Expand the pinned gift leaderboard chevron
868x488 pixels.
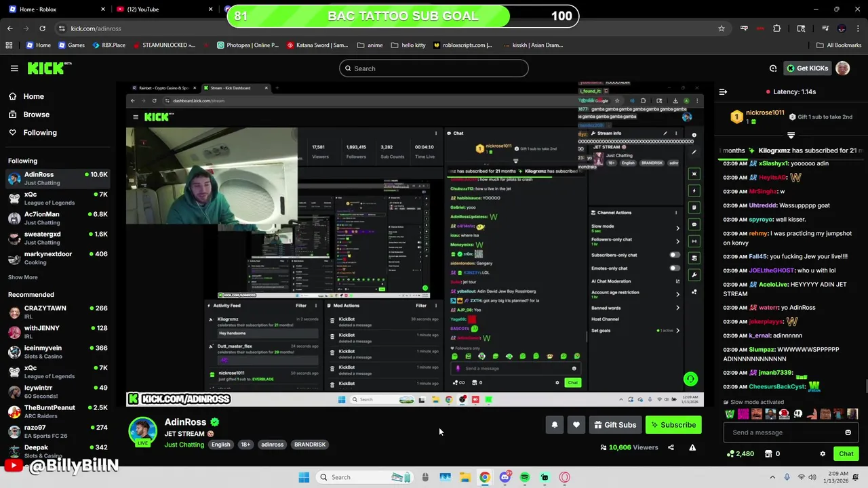pyautogui.click(x=791, y=136)
